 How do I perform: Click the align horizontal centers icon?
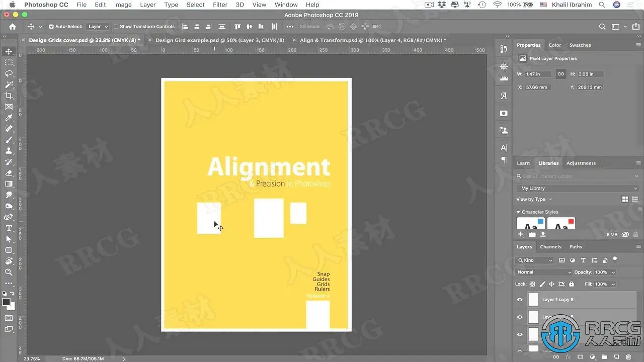coord(197,27)
